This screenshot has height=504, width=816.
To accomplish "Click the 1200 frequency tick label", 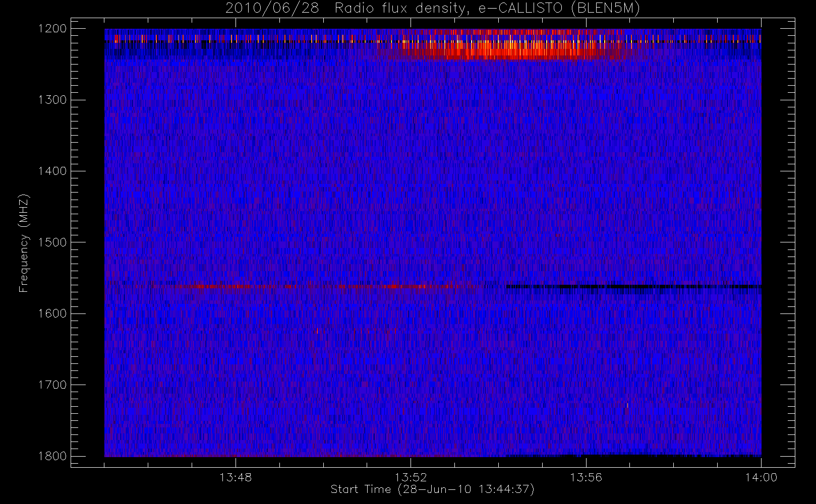I will click(x=52, y=29).
